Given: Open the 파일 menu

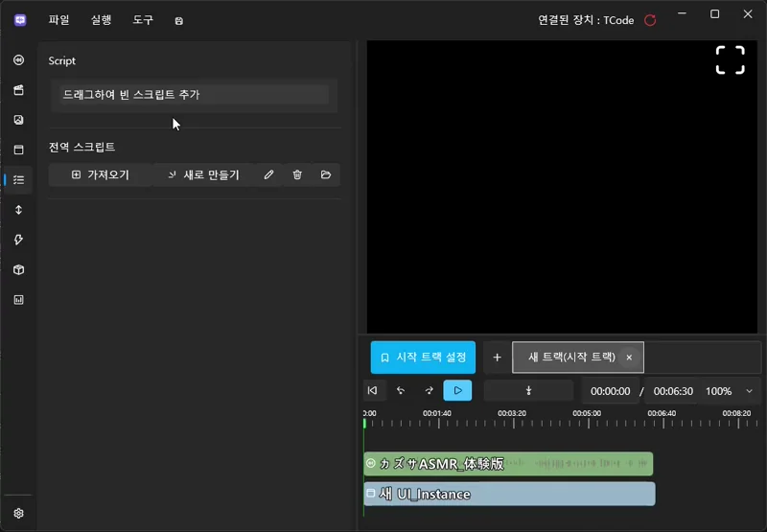Looking at the screenshot, I should pyautogui.click(x=59, y=19).
